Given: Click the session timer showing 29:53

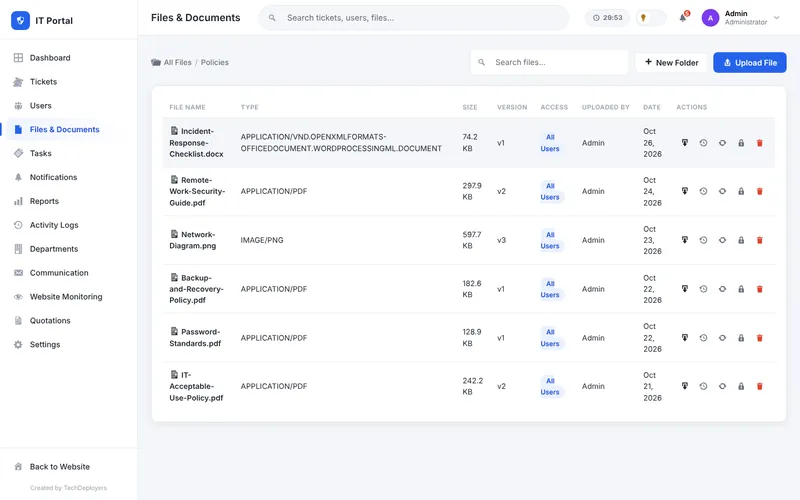Looking at the screenshot, I should coord(607,18).
